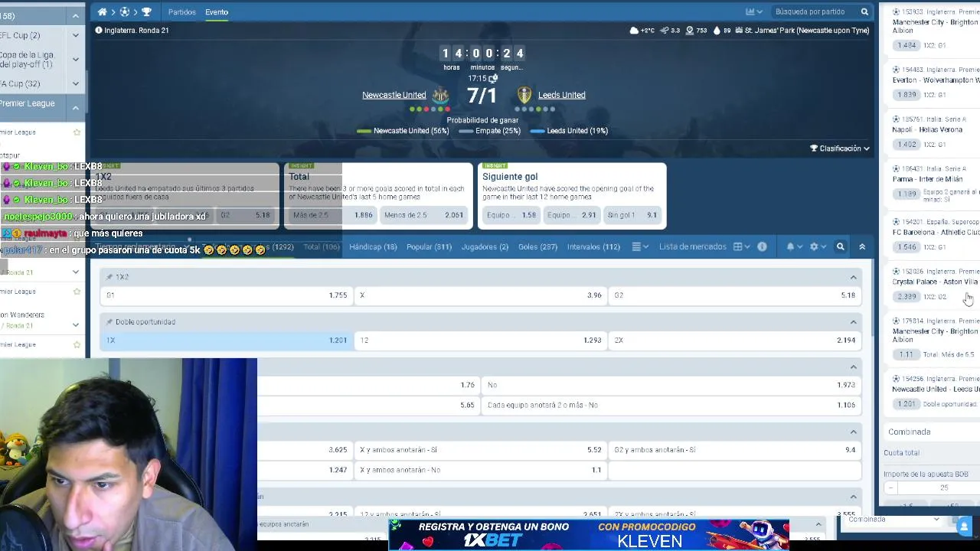Open the Jugadores (2) market tab
This screenshot has height=551, width=980.
485,247
